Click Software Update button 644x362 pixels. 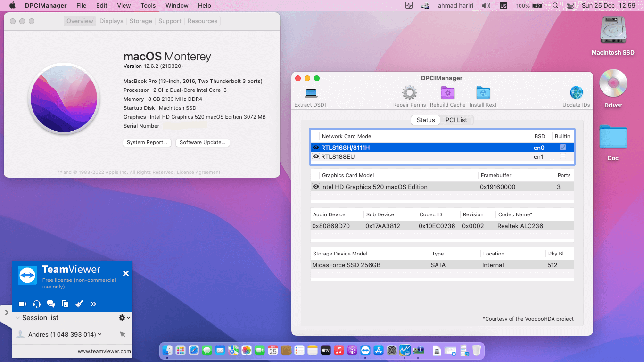tap(203, 142)
